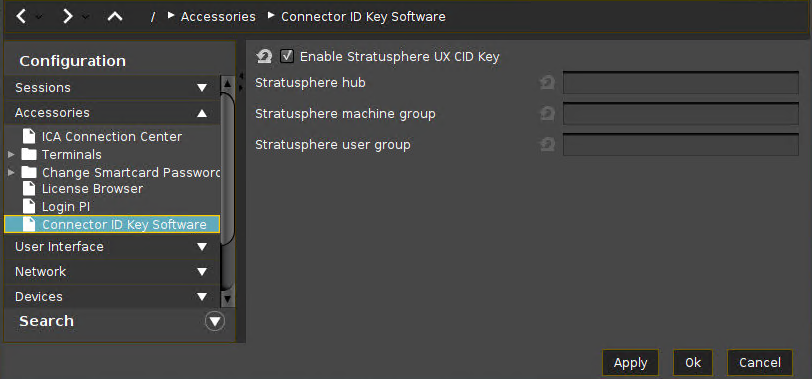The width and height of the screenshot is (812, 379).
Task: Click the reset icon for Stratusphere machine group
Action: [x=547, y=113]
